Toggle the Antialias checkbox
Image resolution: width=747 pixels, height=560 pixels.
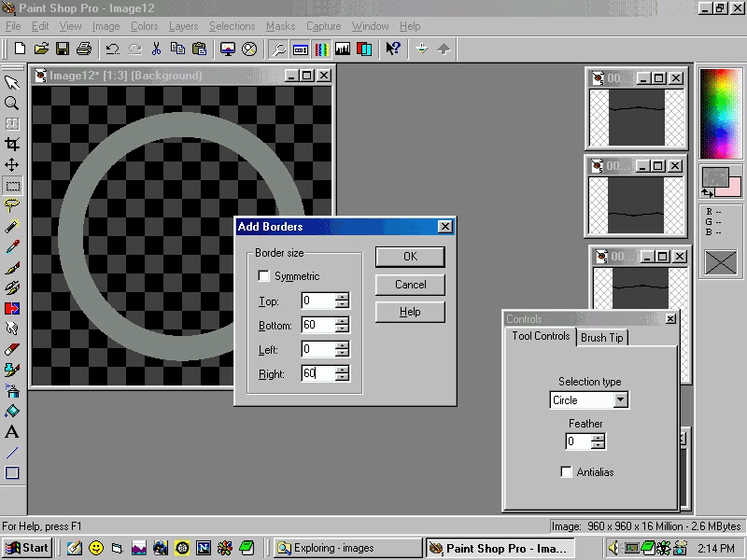(x=566, y=472)
